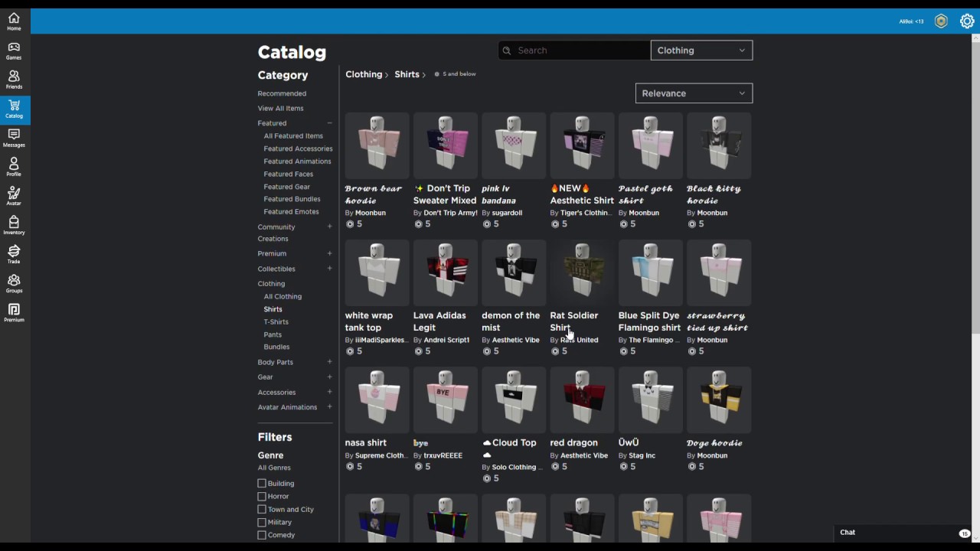
Task: Open the Catalog cart icon in sidebar
Action: click(x=14, y=109)
